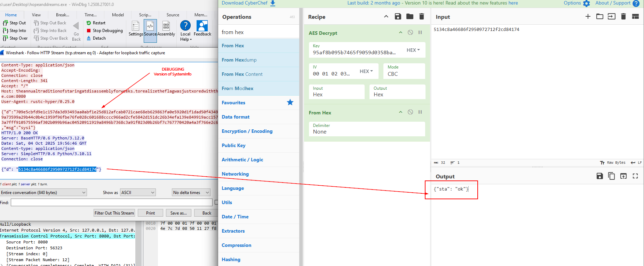Open the Encryption / Encoding category
644x266 pixels.
click(247, 131)
